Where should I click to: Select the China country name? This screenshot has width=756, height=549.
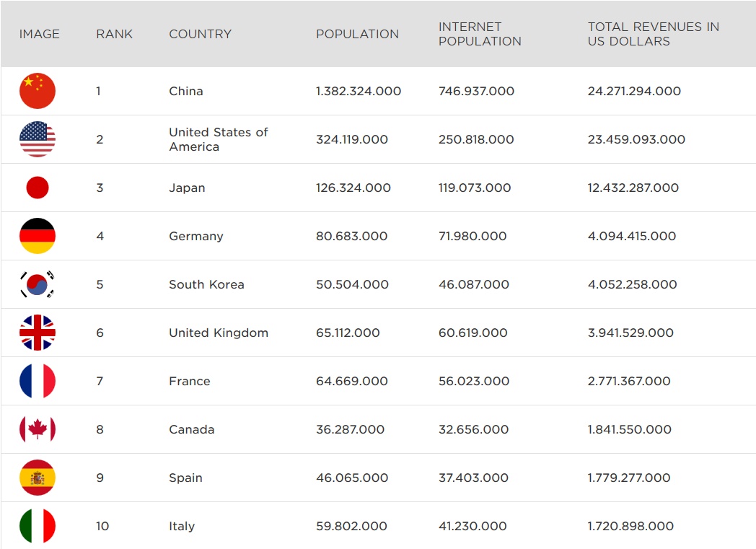pyautogui.click(x=186, y=91)
